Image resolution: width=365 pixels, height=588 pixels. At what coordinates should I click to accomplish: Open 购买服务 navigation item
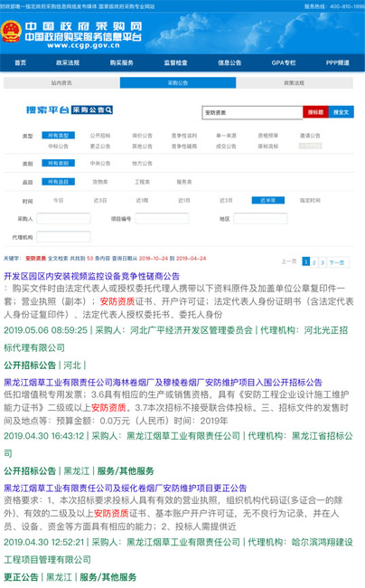[x=122, y=62]
